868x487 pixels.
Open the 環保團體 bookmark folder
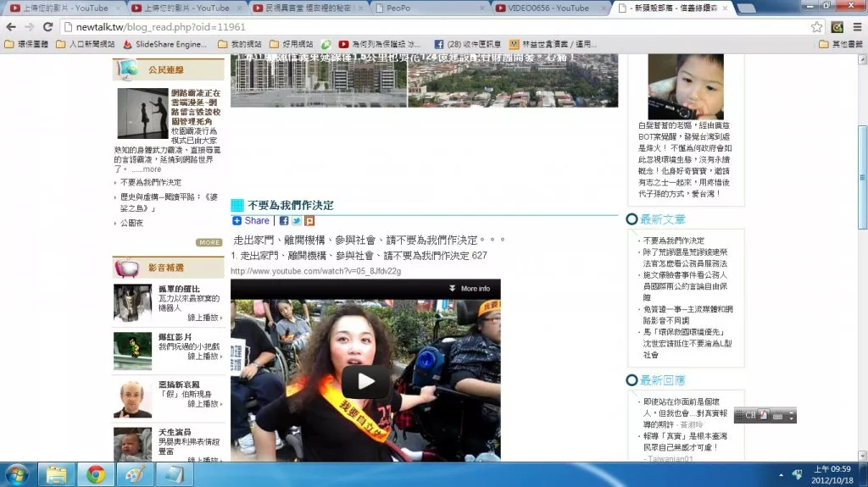pos(26,44)
